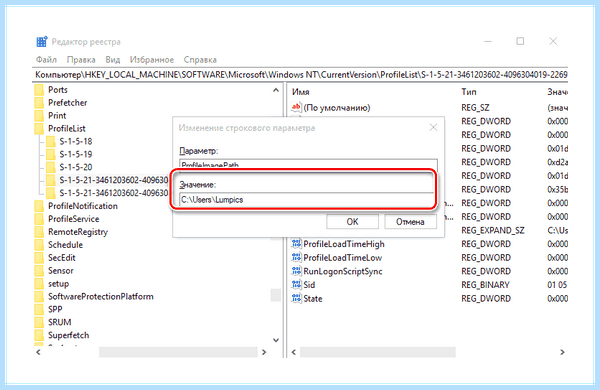
Task: Select the Superfetch folder icon
Action: [x=39, y=335]
